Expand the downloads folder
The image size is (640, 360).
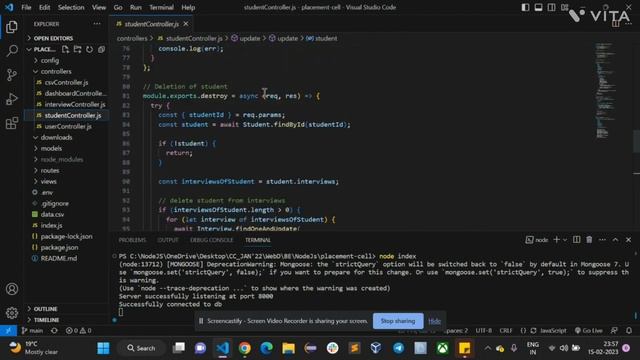click(x=56, y=138)
